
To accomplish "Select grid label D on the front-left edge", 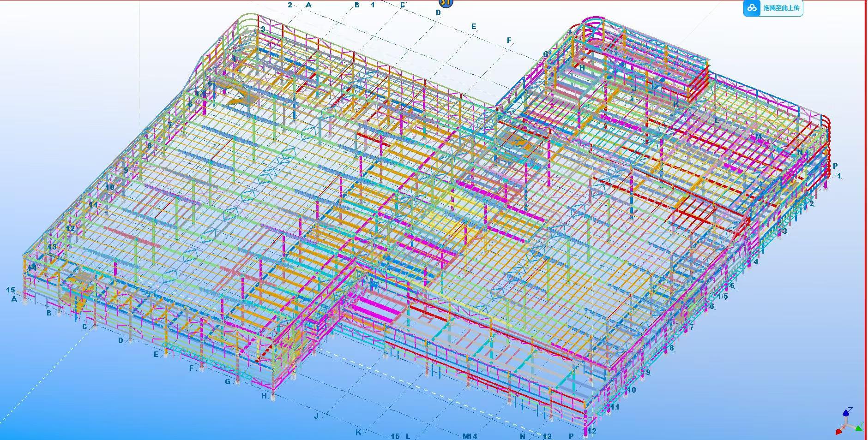I will (x=121, y=341).
